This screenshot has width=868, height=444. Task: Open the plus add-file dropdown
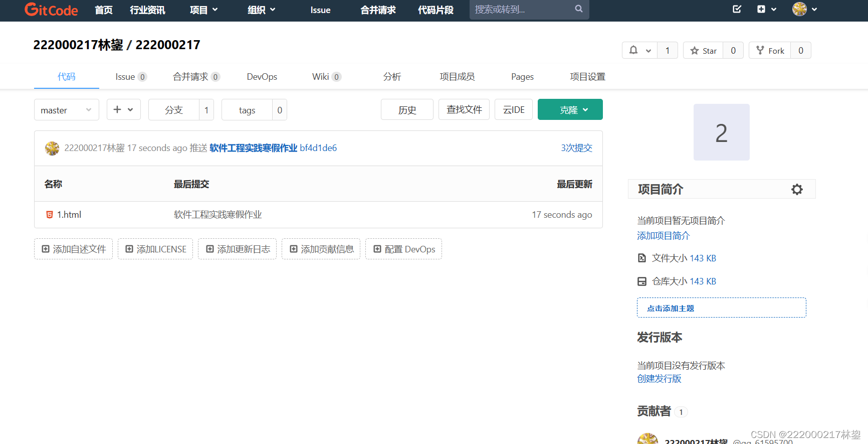coord(123,109)
